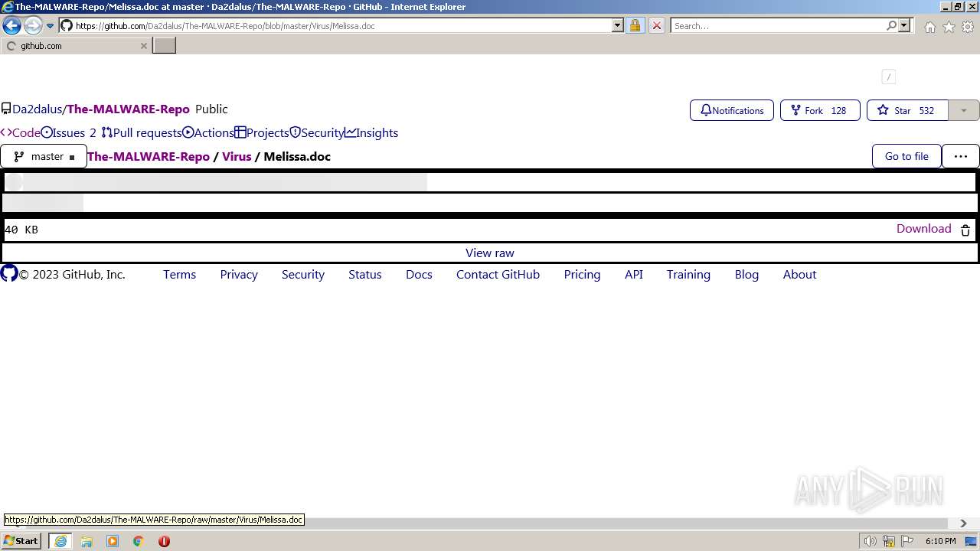Open the Windows Start button
The height and width of the screenshot is (551, 980).
21,541
